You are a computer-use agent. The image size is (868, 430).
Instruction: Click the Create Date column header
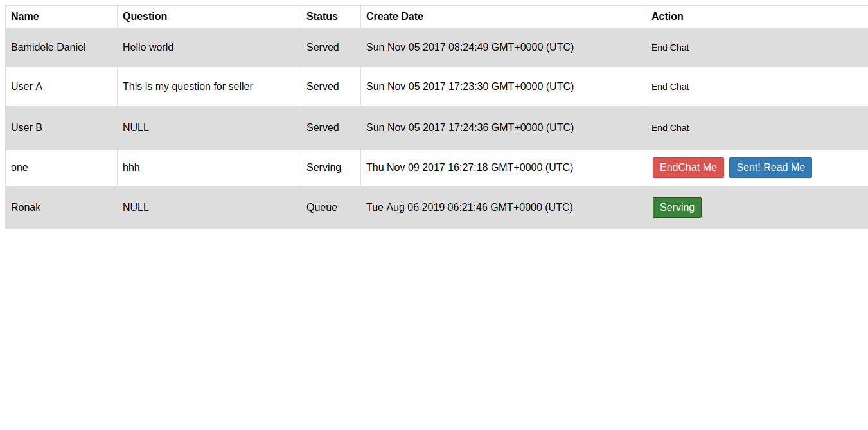tap(394, 17)
